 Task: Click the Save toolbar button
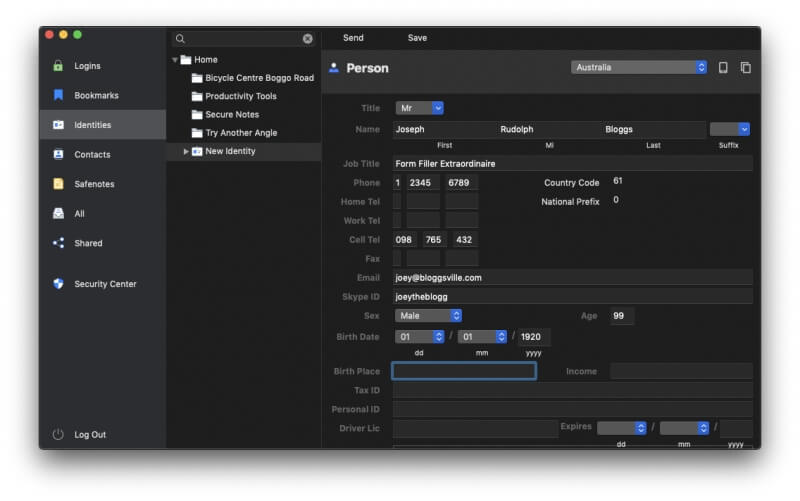coord(417,38)
